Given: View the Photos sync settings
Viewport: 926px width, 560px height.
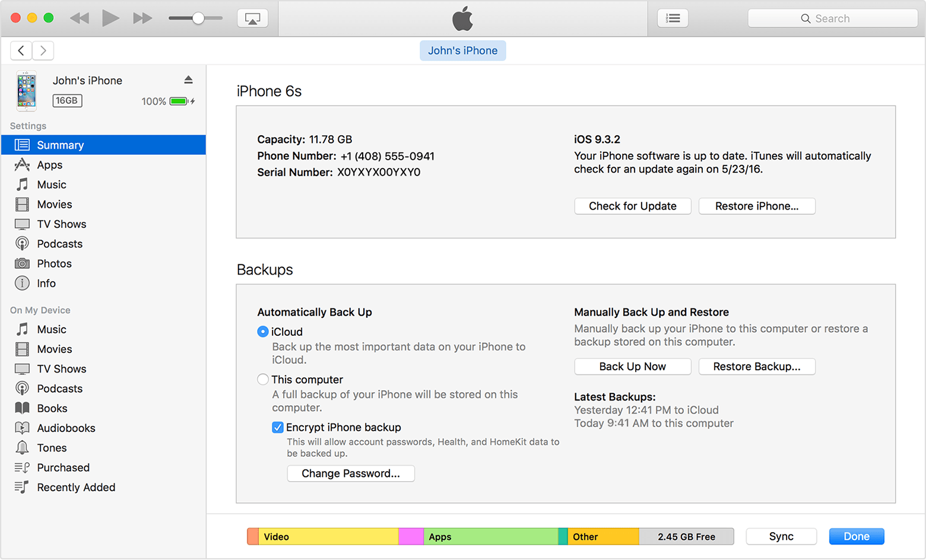Looking at the screenshot, I should point(54,263).
